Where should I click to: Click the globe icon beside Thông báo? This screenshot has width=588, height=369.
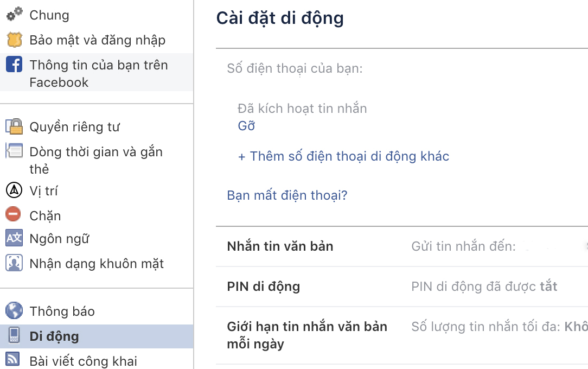click(14, 311)
